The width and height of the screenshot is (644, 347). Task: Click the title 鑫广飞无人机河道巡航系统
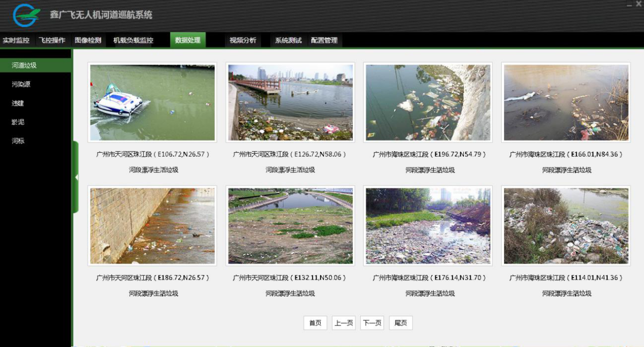click(101, 15)
